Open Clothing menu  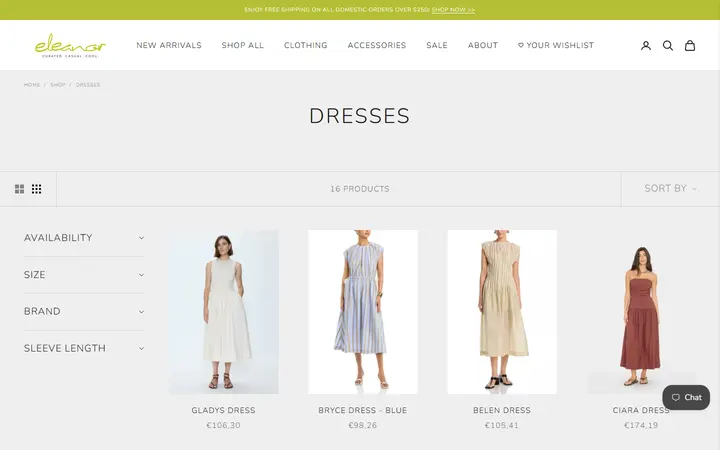pos(305,45)
